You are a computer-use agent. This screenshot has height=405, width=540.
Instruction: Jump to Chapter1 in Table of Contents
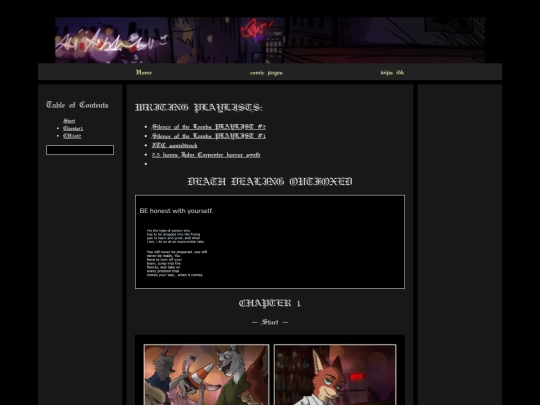tap(73, 128)
